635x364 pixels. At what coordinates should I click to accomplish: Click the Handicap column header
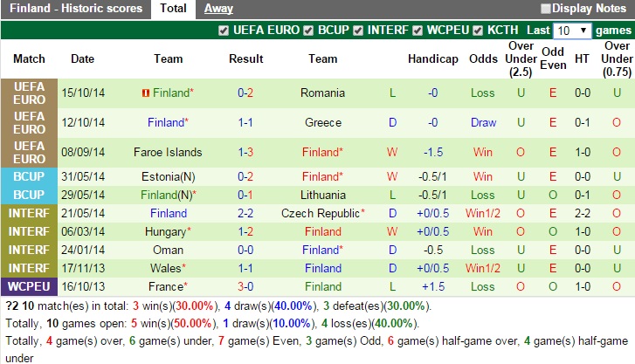click(x=432, y=59)
